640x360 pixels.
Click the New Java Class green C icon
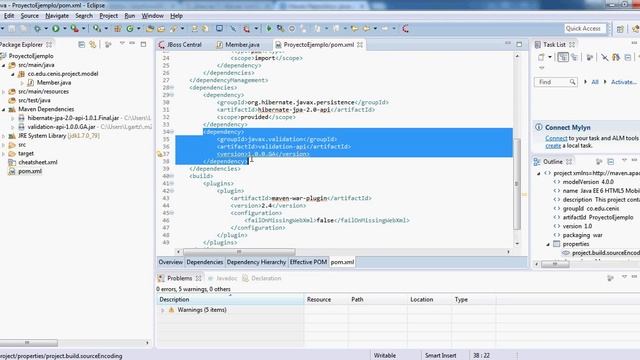130,29
